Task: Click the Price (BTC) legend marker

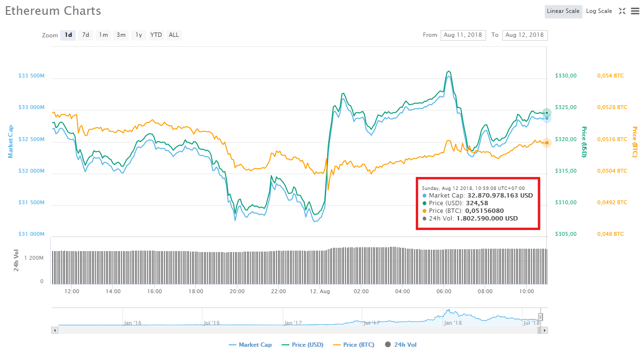Action: [336, 344]
